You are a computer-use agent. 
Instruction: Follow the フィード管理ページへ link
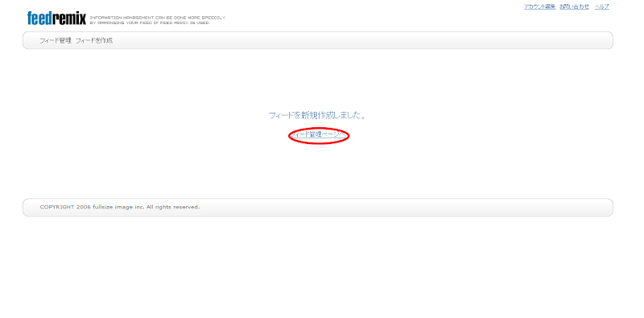319,134
